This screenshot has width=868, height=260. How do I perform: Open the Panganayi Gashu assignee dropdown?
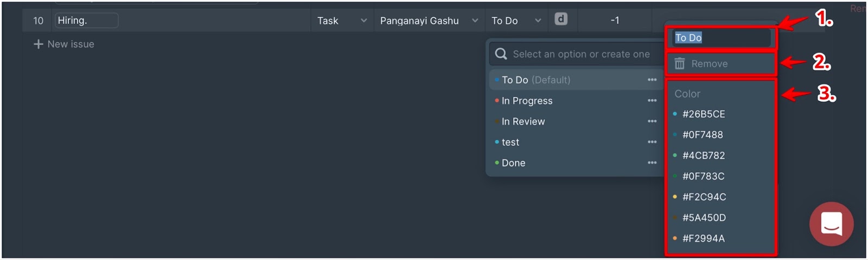pyautogui.click(x=475, y=21)
